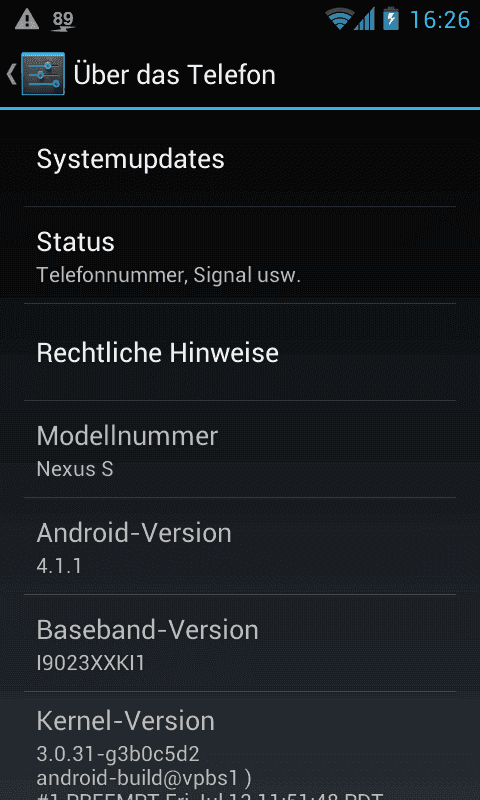480x800 pixels.
Task: Tap the "Über das Telefon" title
Action: (x=174, y=74)
